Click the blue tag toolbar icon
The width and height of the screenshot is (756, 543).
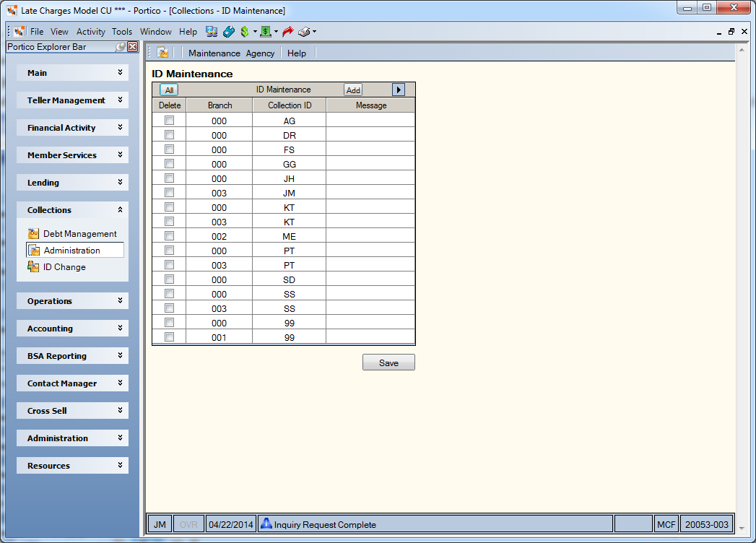pos(229,32)
